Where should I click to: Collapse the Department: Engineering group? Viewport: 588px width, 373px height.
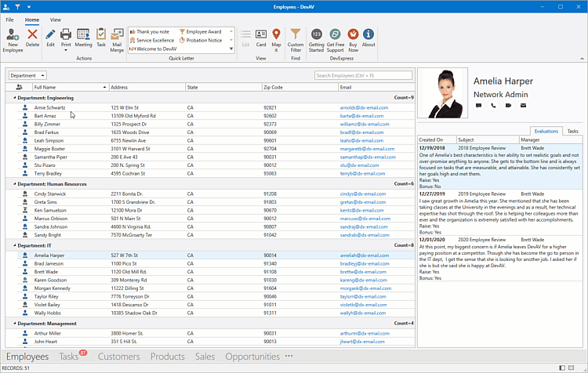(x=14, y=98)
